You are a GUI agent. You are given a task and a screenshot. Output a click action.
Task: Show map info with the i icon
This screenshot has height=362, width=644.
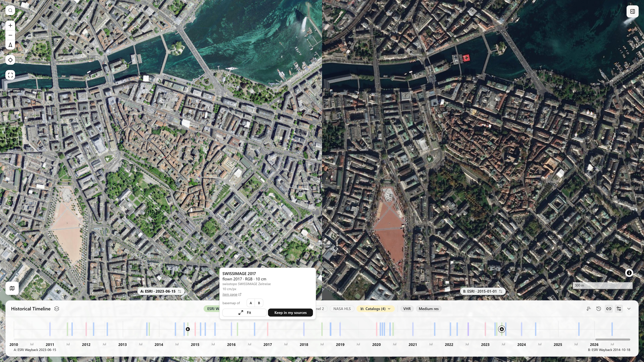629,273
